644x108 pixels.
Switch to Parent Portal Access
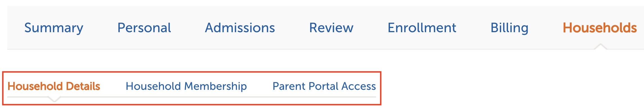(x=324, y=86)
